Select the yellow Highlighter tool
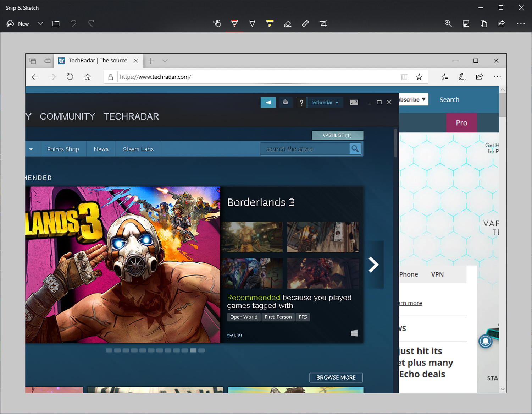The image size is (532, 414). tap(270, 24)
